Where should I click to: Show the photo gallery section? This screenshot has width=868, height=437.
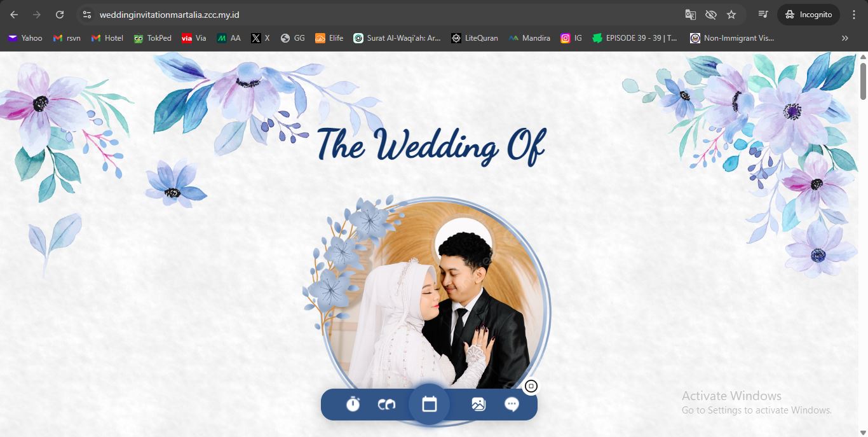coord(478,404)
